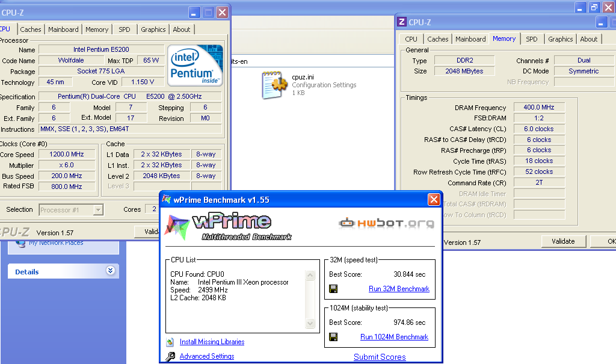Switch to Caches tab in right CPU-Z

(x=438, y=39)
